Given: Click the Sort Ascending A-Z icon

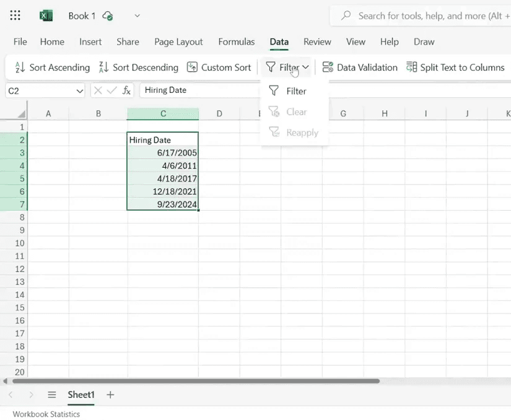Looking at the screenshot, I should 20,68.
